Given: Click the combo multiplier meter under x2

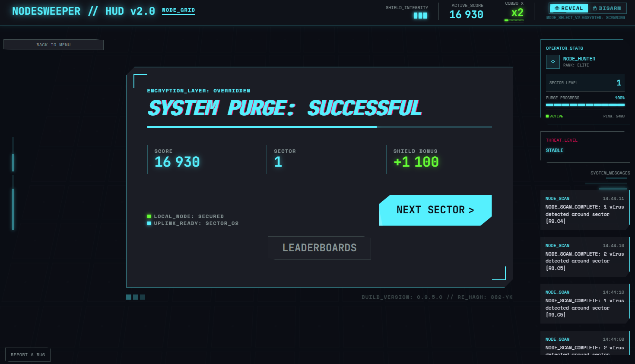Looking at the screenshot, I should point(514,20).
